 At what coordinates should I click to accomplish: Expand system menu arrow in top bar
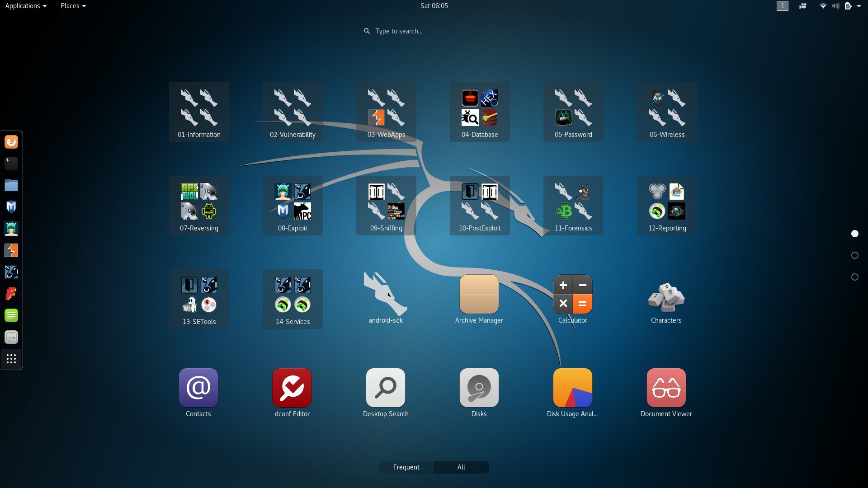[859, 6]
